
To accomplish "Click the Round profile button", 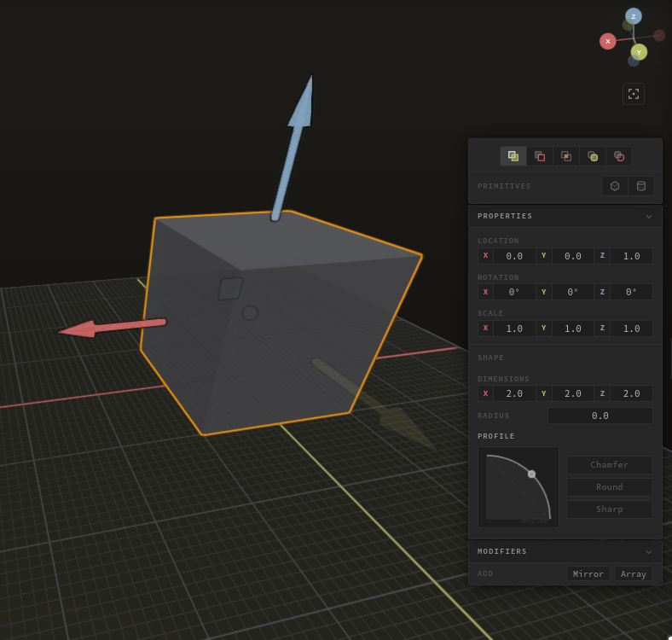I will pyautogui.click(x=610, y=487).
